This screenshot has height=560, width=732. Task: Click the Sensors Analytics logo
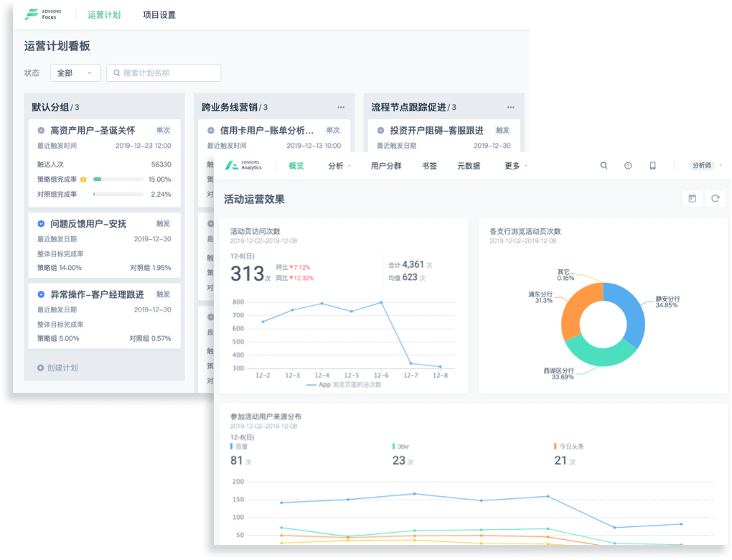[x=244, y=165]
